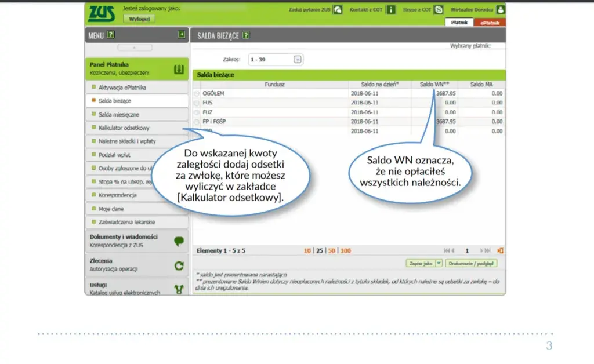Select the FUS row radio button
Viewport: 594px width, 364px height.
click(x=197, y=103)
